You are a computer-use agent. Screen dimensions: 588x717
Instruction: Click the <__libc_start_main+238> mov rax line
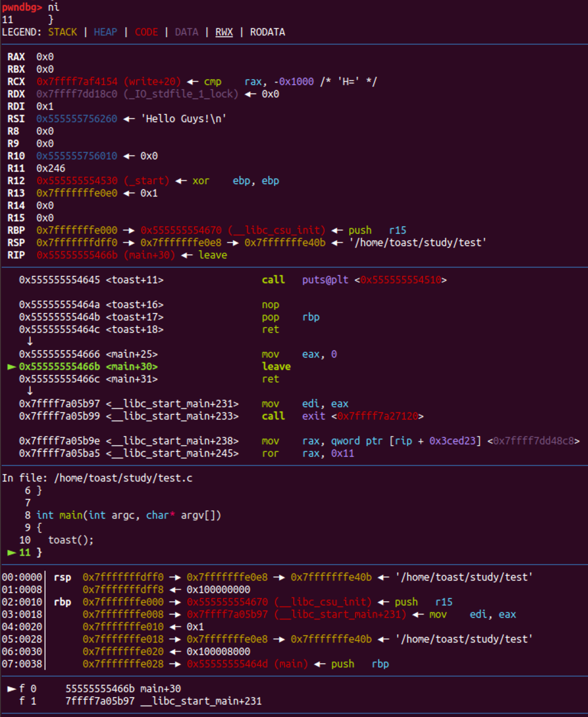click(299, 441)
